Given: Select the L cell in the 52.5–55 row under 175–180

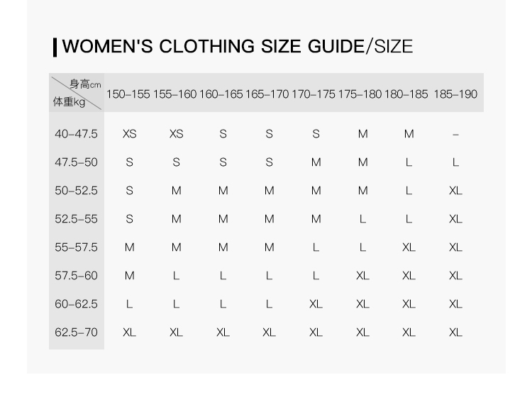Looking at the screenshot, I should [x=362, y=219].
